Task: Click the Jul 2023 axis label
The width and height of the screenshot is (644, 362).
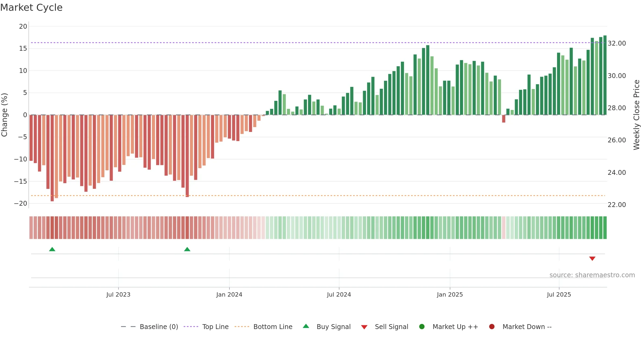Action: click(x=118, y=295)
